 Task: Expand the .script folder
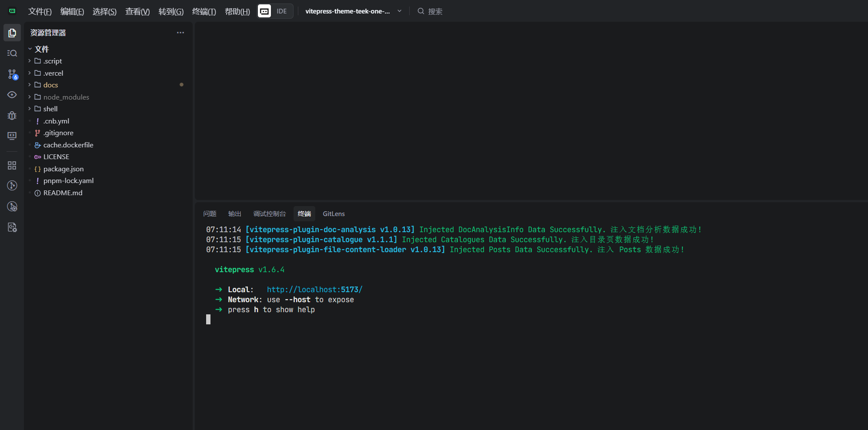30,61
